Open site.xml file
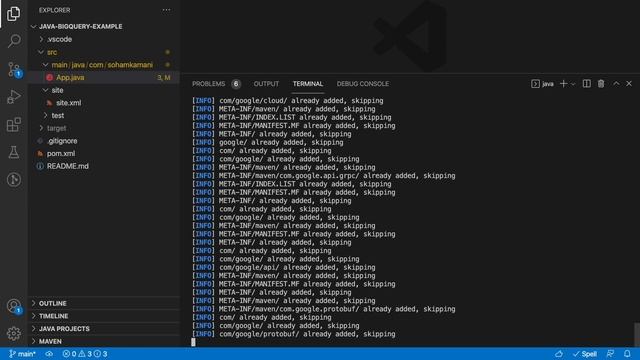 [104, 103]
